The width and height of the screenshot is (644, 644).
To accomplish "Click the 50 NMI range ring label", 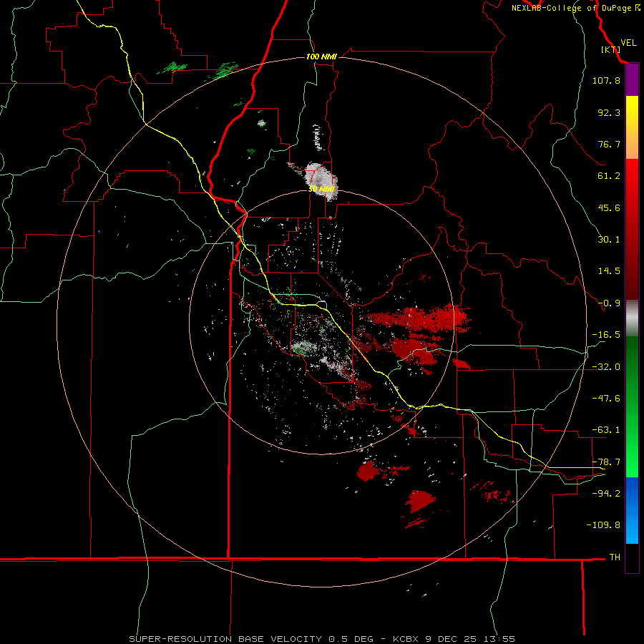I will pos(321,189).
